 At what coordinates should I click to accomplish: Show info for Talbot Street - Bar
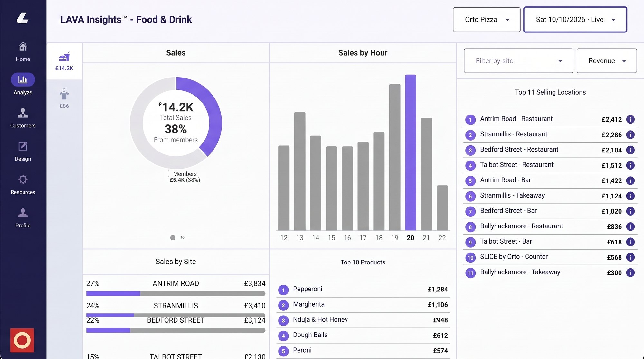(630, 242)
